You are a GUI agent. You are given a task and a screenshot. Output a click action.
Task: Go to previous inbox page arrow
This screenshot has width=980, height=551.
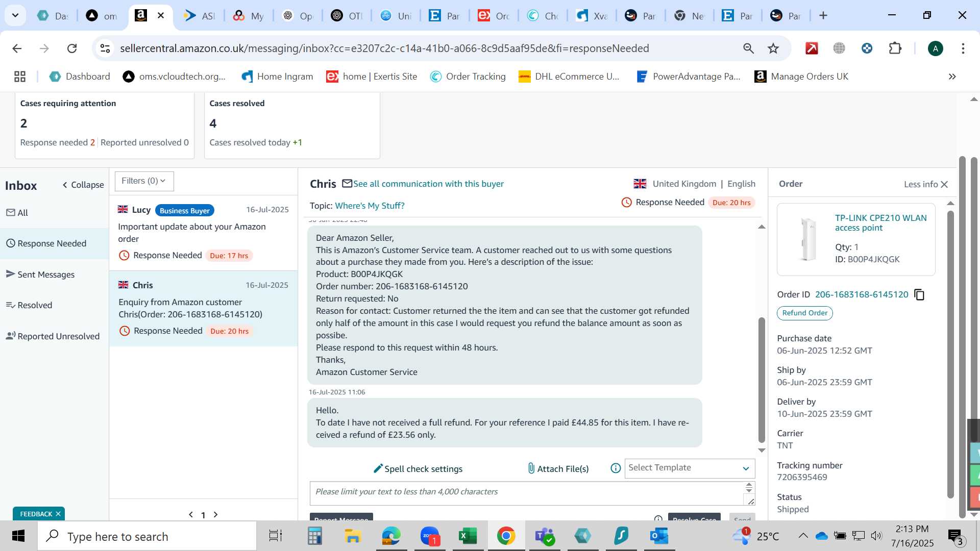coord(191,515)
